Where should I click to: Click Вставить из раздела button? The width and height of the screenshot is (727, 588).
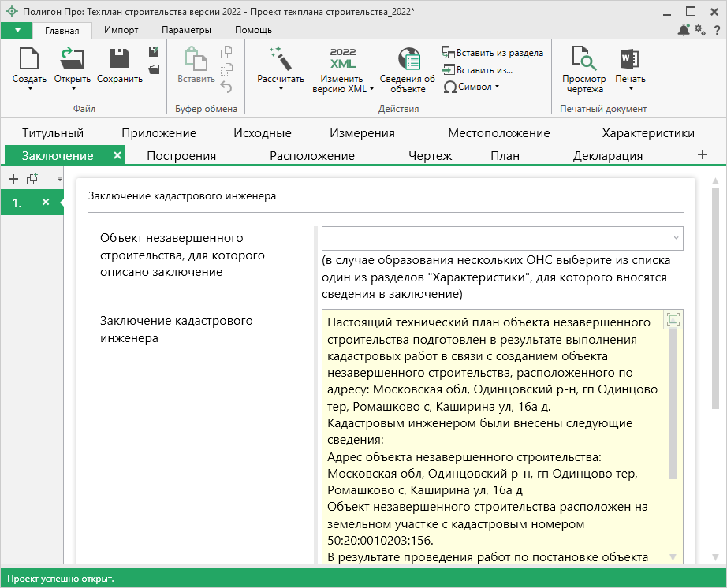coord(493,53)
